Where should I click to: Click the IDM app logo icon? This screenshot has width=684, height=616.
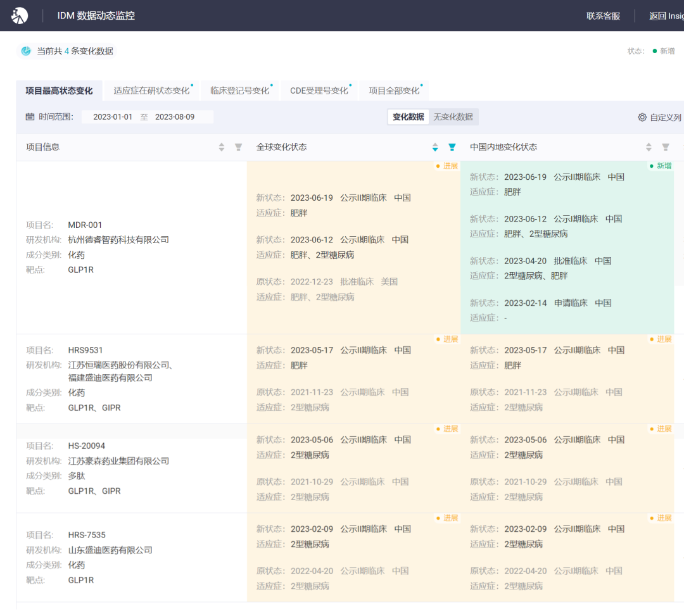pos(20,16)
